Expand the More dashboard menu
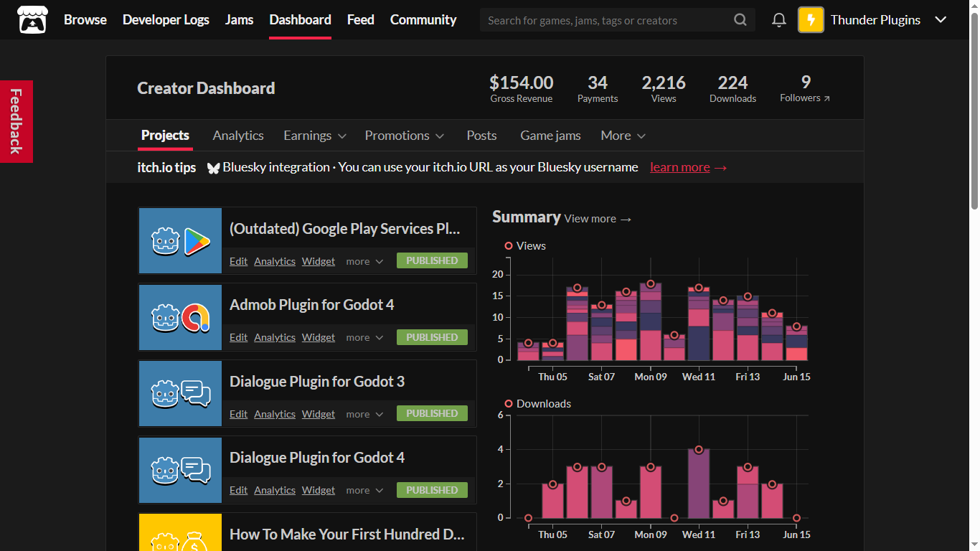This screenshot has height=551, width=980. [623, 136]
